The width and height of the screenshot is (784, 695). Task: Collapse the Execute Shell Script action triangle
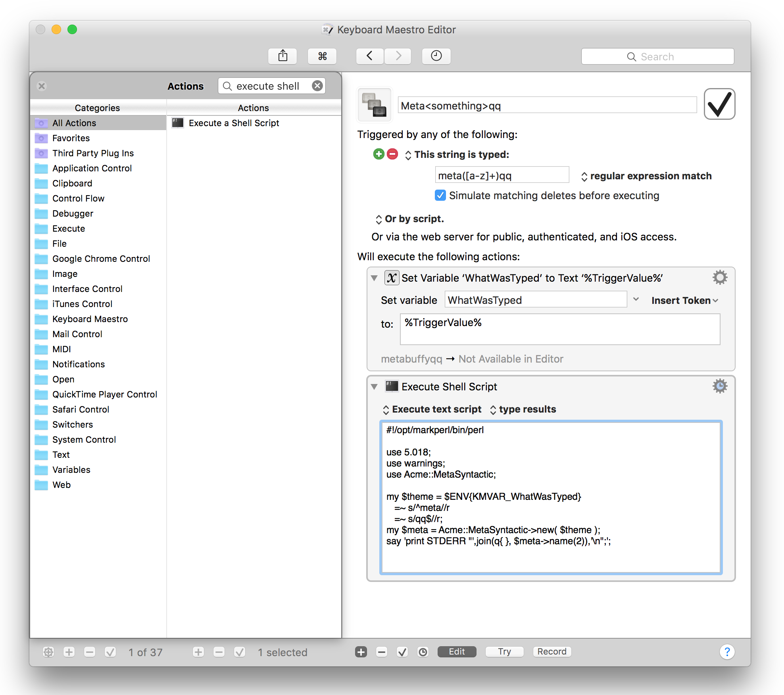pyautogui.click(x=374, y=386)
